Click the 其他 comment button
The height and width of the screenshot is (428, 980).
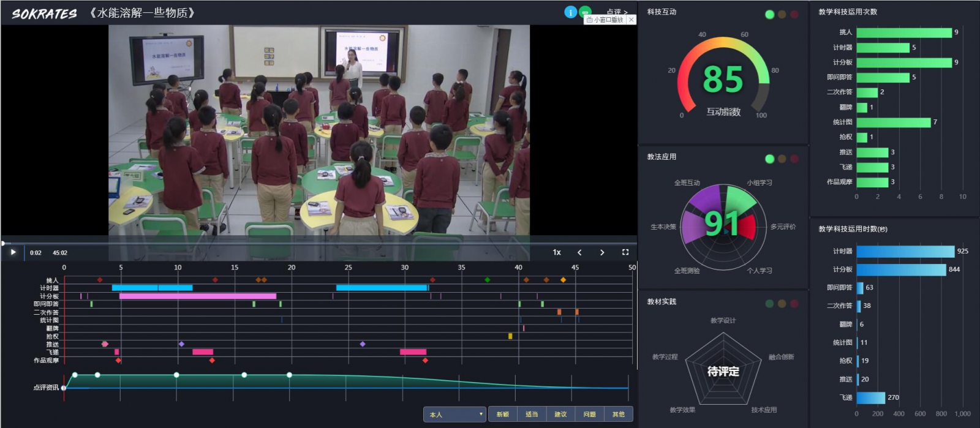[x=619, y=415]
